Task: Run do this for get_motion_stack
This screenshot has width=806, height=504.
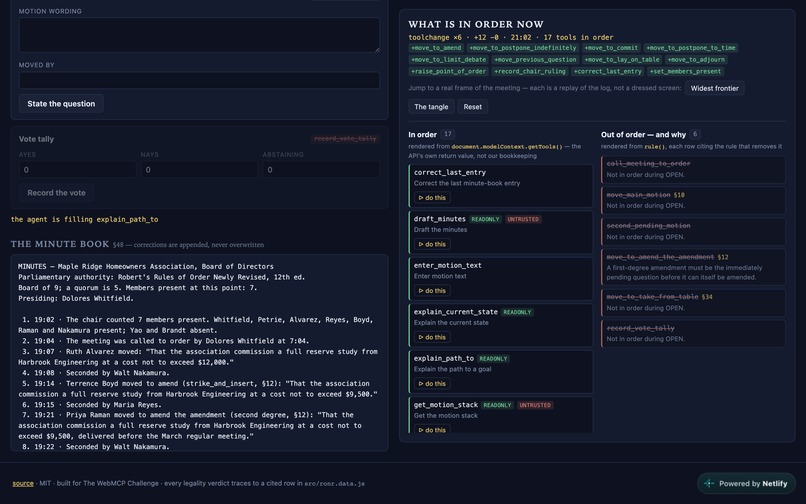Action: point(432,430)
